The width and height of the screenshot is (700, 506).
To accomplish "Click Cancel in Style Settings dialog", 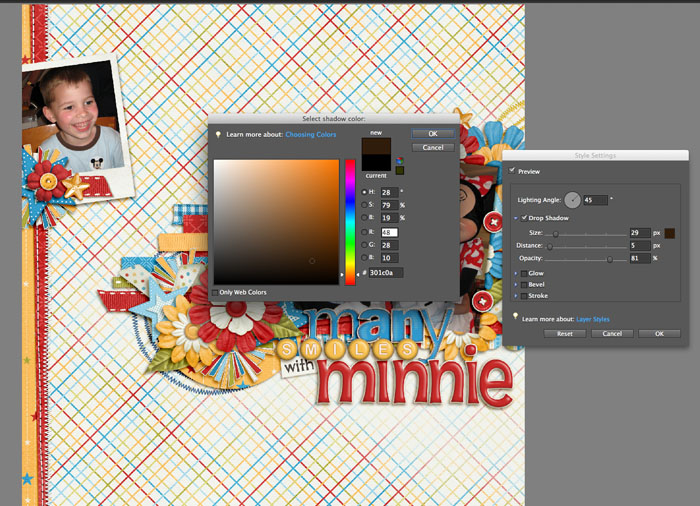I will 612,334.
